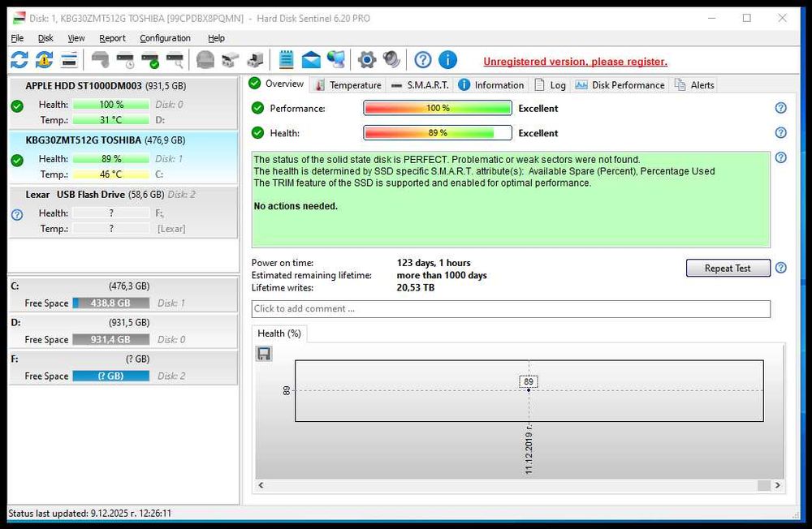The width and height of the screenshot is (812, 529).
Task: Click the graph scroll right arrow
Action: (x=777, y=485)
